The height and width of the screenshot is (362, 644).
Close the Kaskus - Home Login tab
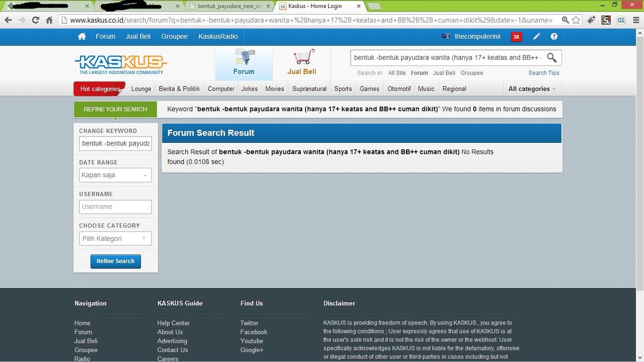coord(359,6)
